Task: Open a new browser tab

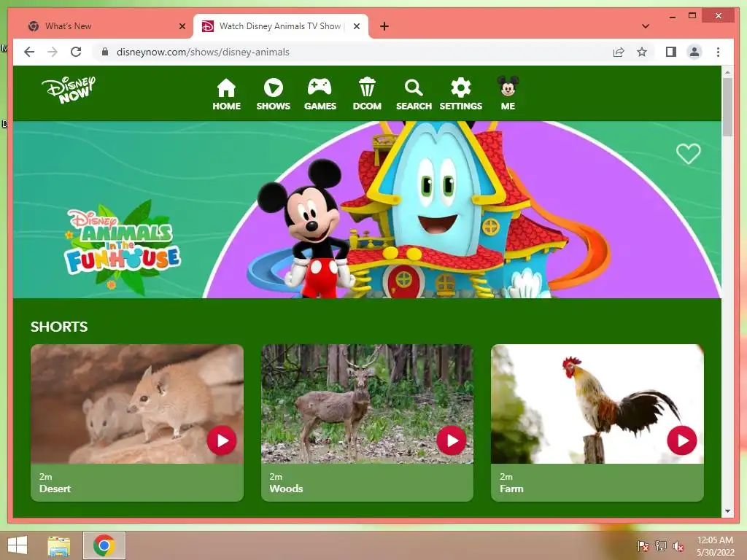Action: (384, 26)
